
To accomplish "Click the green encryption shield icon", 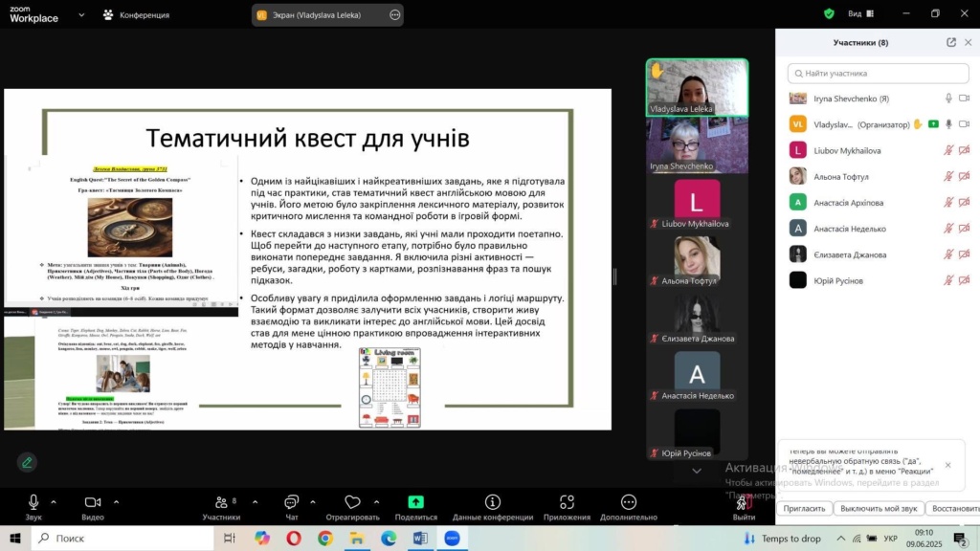I will click(x=830, y=13).
